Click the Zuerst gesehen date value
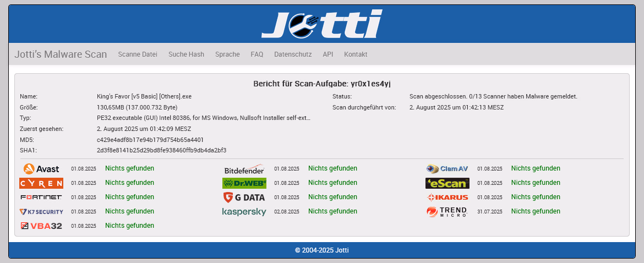This screenshot has height=263, width=644. pyautogui.click(x=144, y=129)
